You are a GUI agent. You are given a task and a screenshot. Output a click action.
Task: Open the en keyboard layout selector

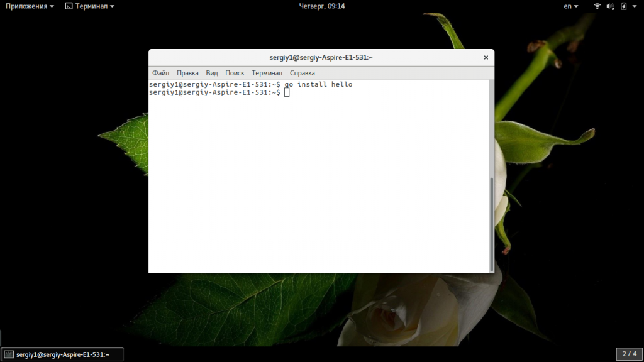click(x=571, y=6)
